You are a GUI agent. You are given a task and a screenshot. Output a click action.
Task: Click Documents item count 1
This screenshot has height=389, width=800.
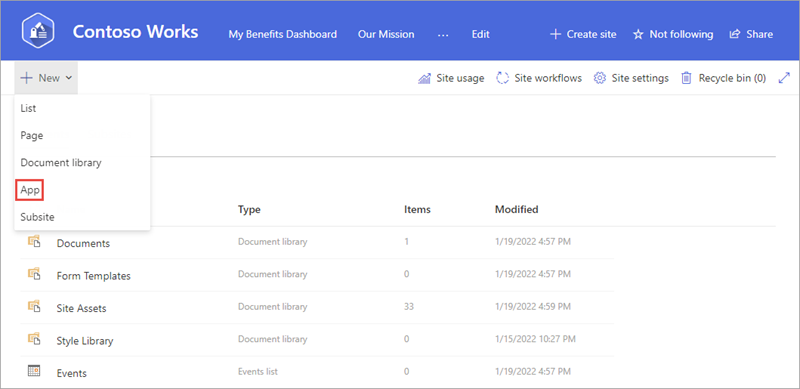coord(407,241)
